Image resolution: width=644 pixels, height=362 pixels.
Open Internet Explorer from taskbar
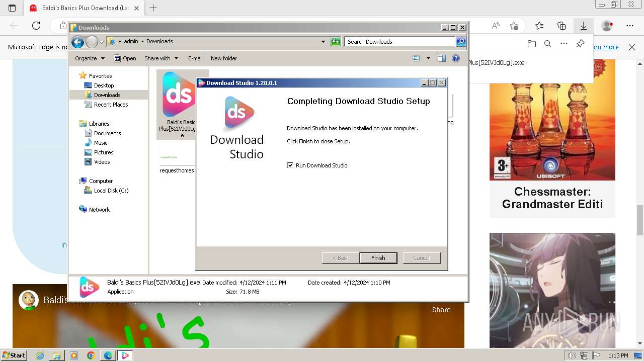[x=40, y=355]
